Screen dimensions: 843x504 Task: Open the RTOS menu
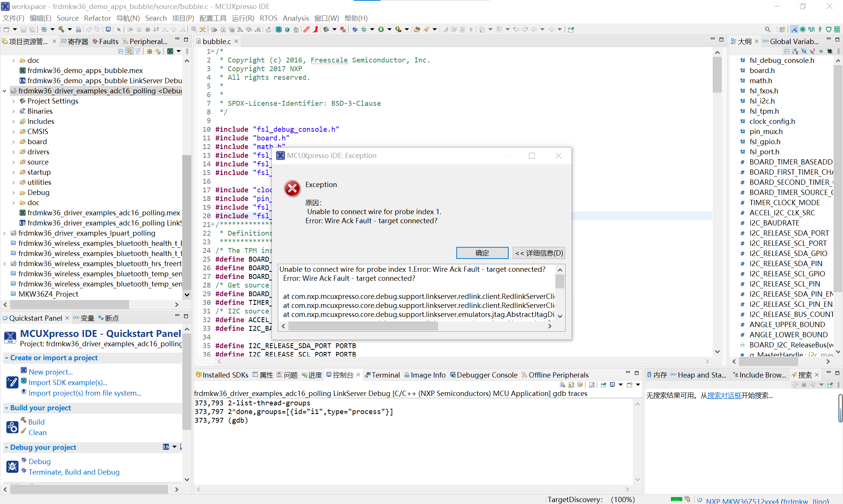(x=268, y=18)
